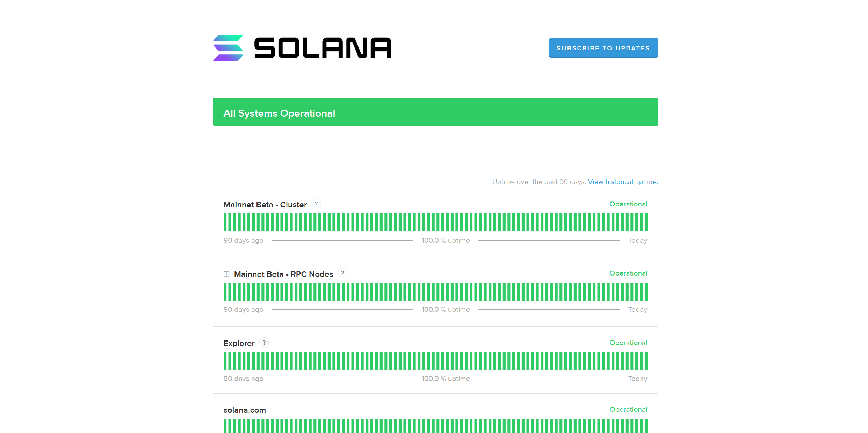The image size is (868, 433).
Task: Click first uptime bar of Mainnet Beta - Cluster
Action: [225, 222]
